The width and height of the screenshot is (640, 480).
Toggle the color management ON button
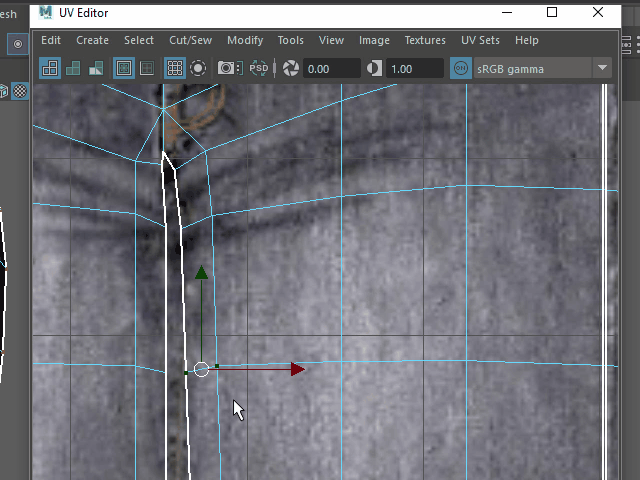(x=461, y=68)
